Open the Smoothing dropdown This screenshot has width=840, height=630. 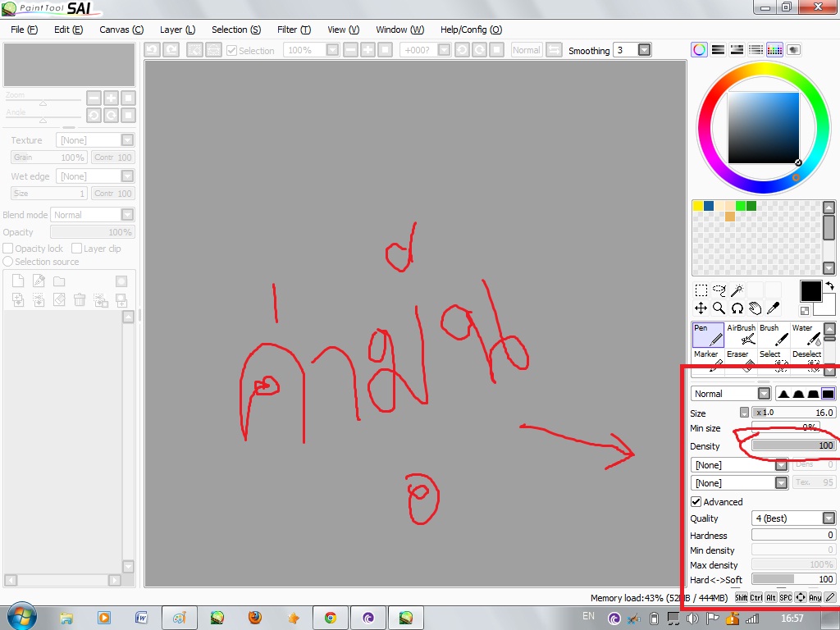645,50
